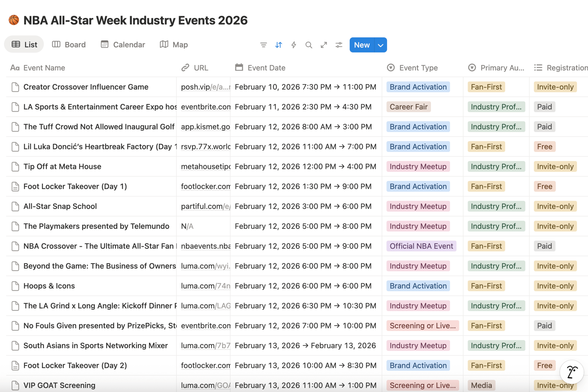Open All-Star Snap School event row

pyautogui.click(x=60, y=206)
